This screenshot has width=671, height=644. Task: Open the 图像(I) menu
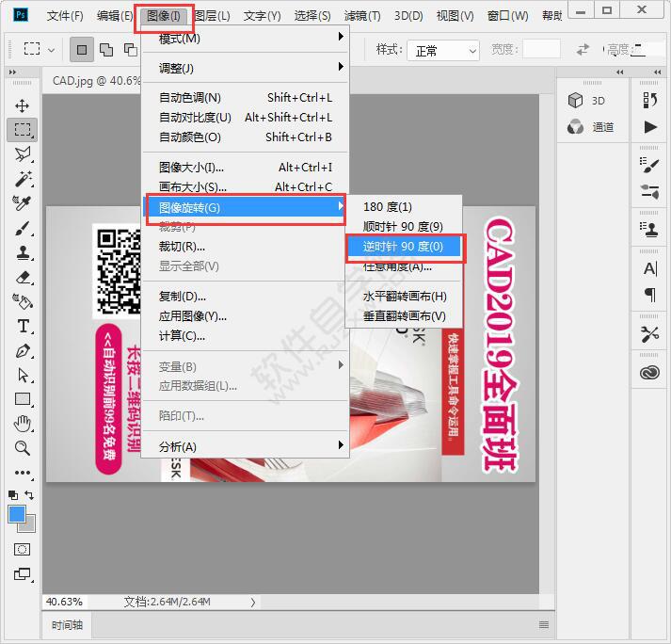click(164, 16)
